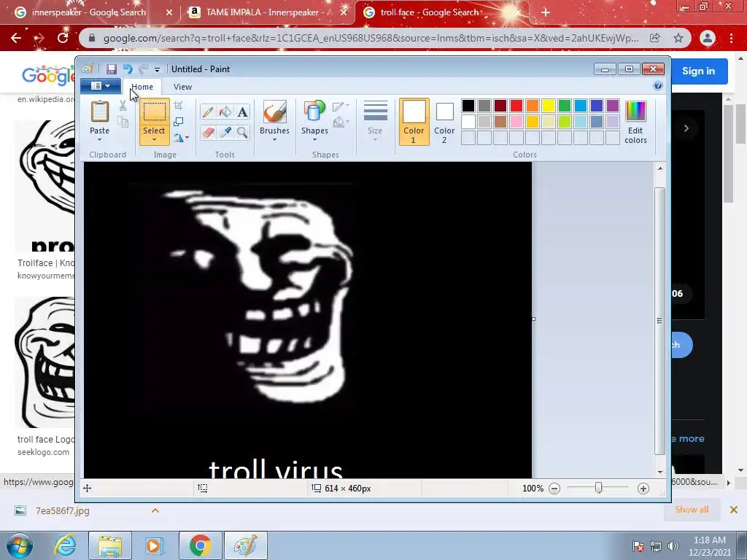Image resolution: width=747 pixels, height=560 pixels.
Task: Select the Eraser tool in Paint
Action: [208, 133]
